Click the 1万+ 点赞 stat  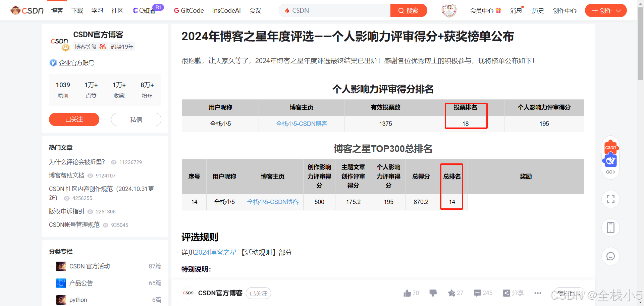coord(91,90)
